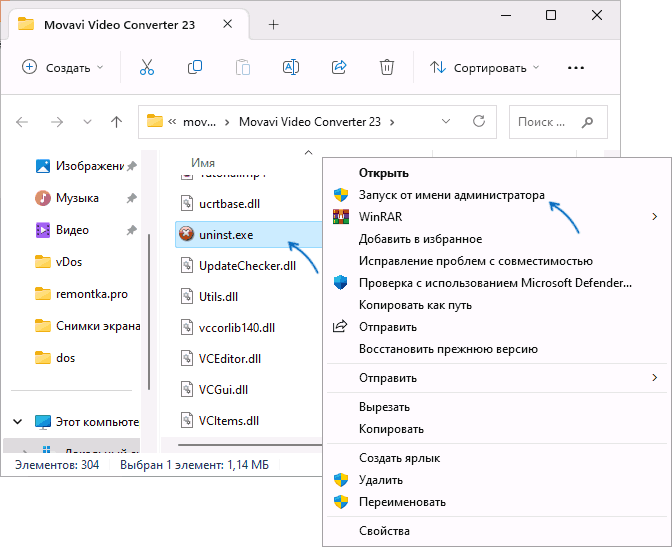Expand the WinRAR submenu arrow
672x547 pixels.
(x=654, y=216)
